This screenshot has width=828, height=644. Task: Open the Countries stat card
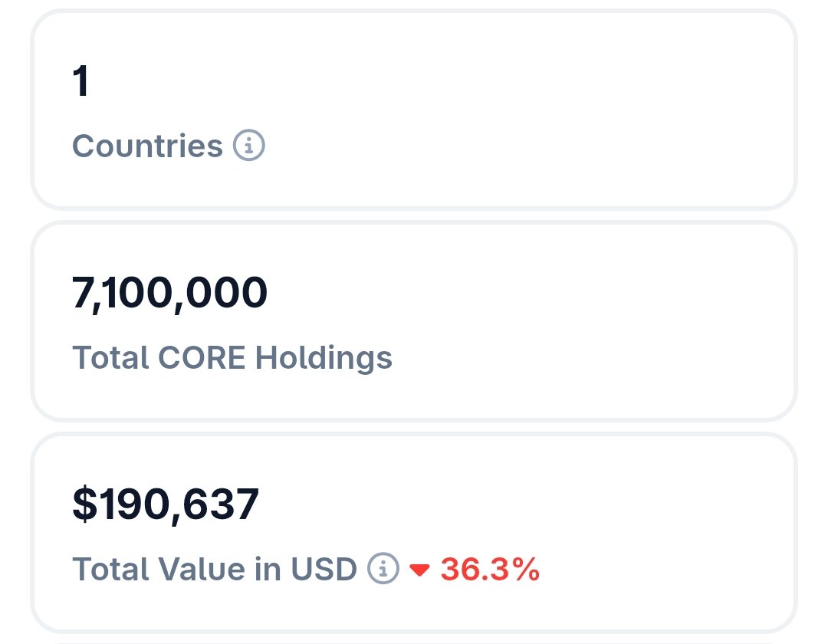[414, 110]
